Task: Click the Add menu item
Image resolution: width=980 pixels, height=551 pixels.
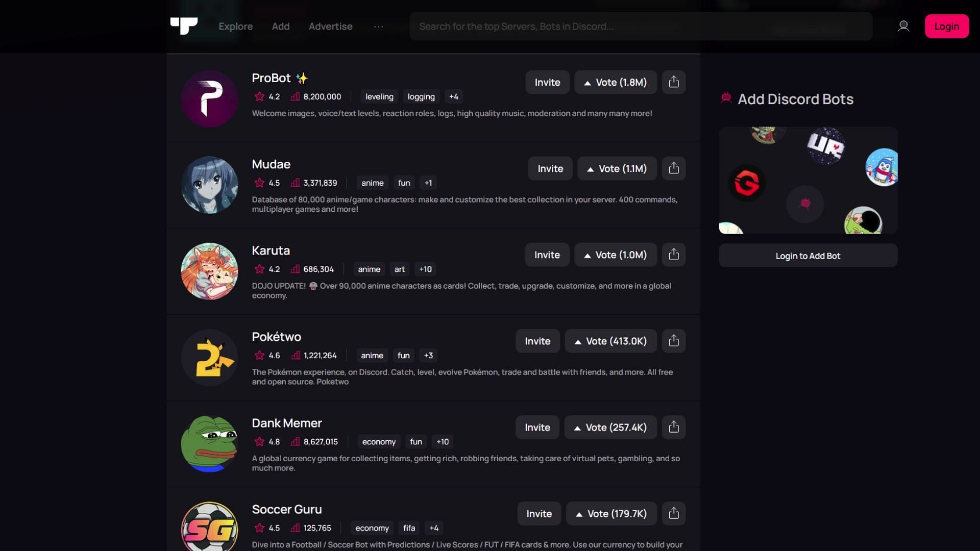Action: (281, 26)
